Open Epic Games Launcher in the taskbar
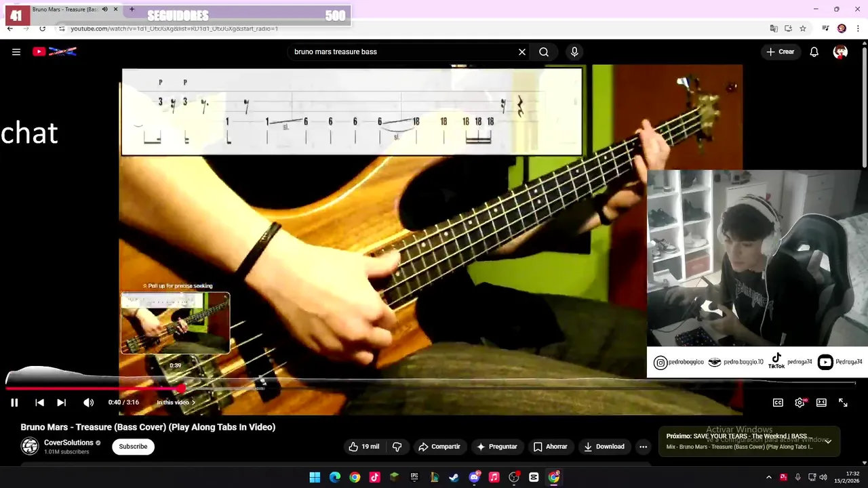 [414, 477]
